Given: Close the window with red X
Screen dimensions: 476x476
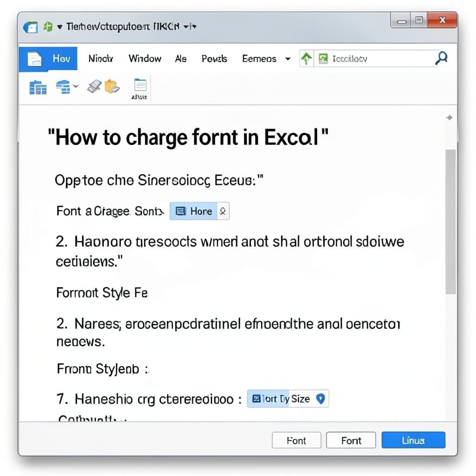Looking at the screenshot, I should tap(442, 20).
